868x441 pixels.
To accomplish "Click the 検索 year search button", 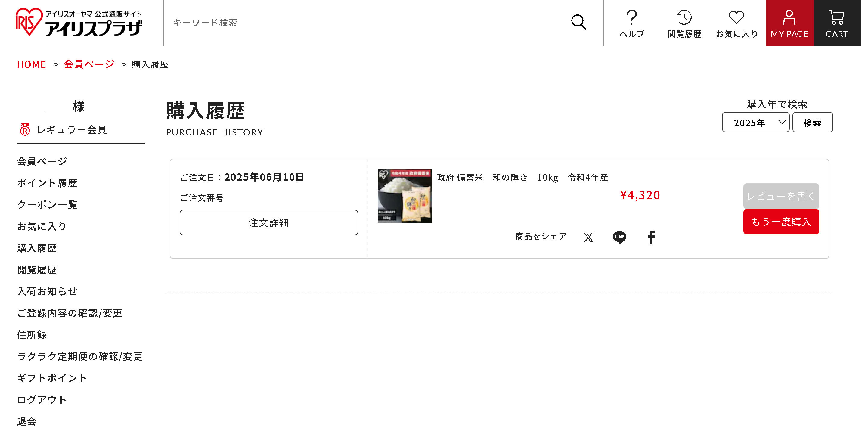I will pos(812,122).
